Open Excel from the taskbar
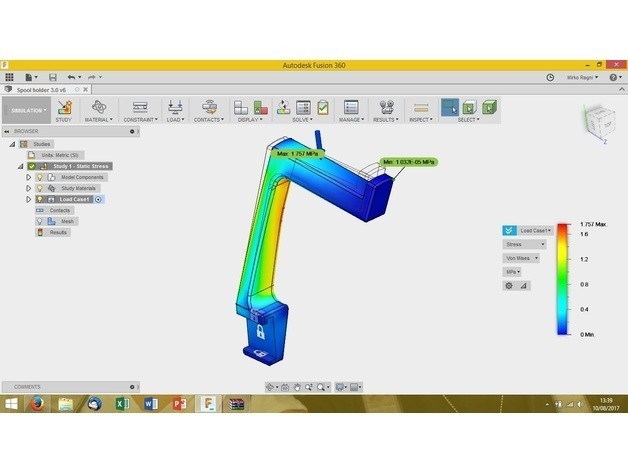628x472 pixels. 122,404
